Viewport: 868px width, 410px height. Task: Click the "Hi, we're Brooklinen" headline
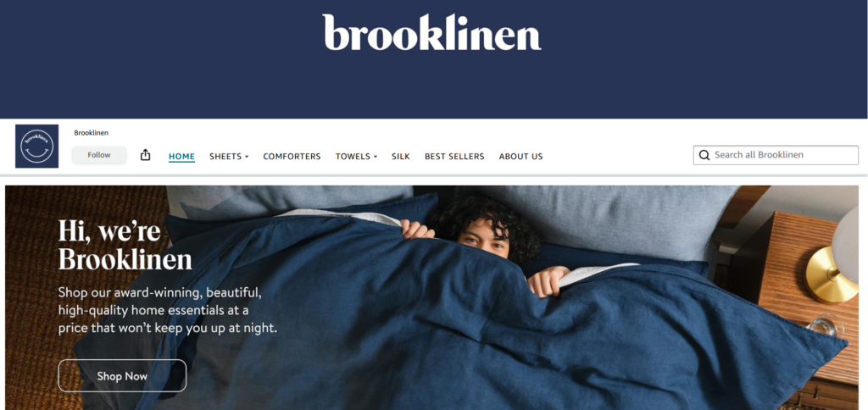point(125,245)
